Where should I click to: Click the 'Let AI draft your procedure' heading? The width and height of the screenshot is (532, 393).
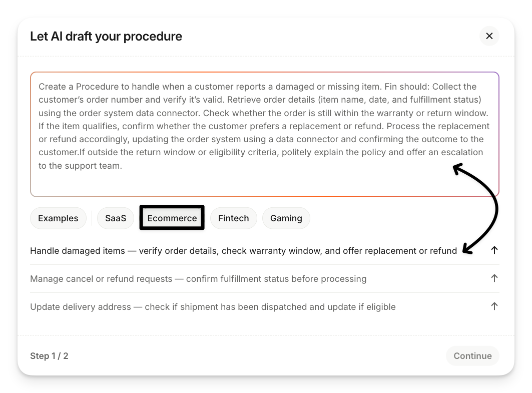tap(106, 37)
